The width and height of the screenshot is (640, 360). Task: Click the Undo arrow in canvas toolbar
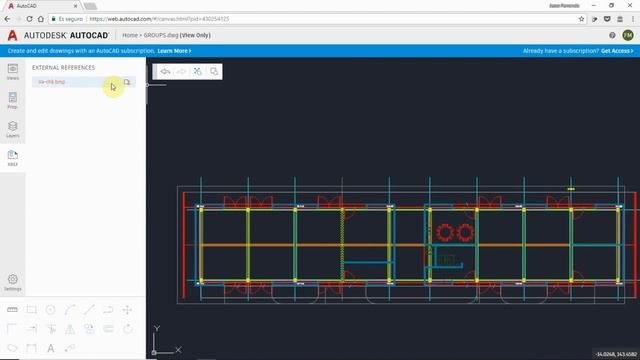point(165,72)
